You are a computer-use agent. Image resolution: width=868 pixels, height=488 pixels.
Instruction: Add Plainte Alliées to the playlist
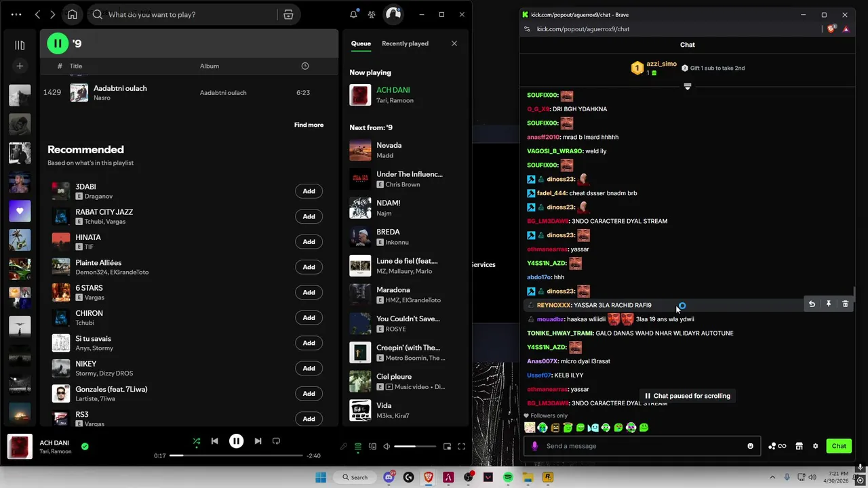click(309, 267)
